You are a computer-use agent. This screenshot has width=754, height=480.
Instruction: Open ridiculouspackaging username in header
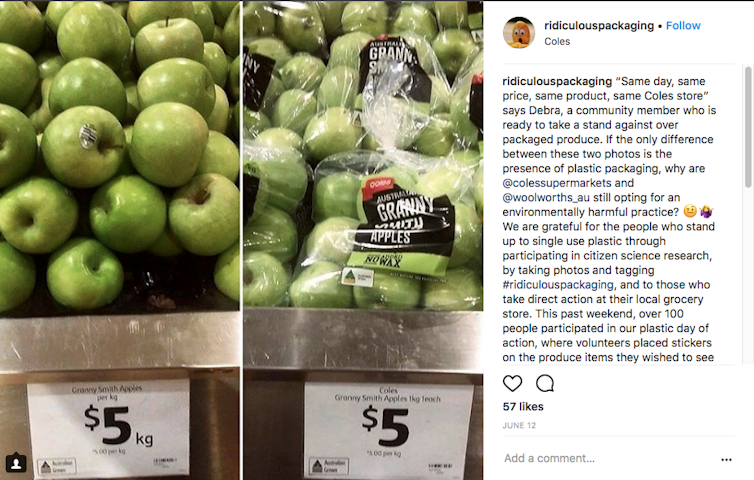click(599, 25)
